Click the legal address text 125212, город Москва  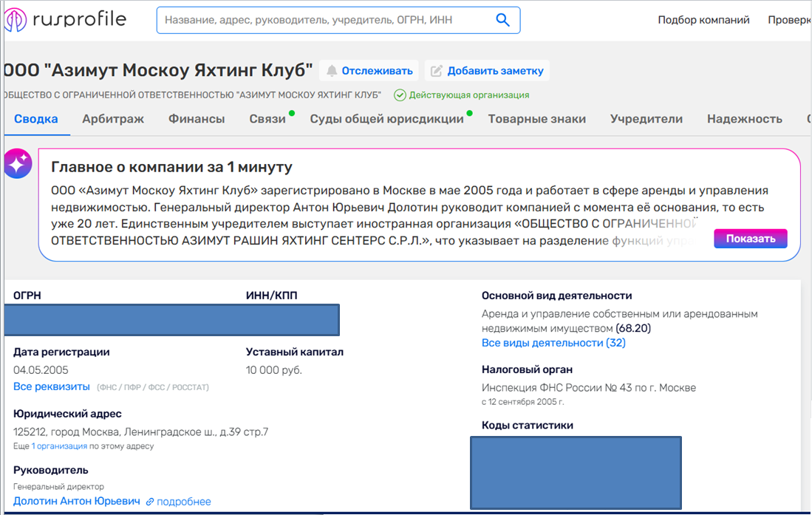tap(141, 432)
